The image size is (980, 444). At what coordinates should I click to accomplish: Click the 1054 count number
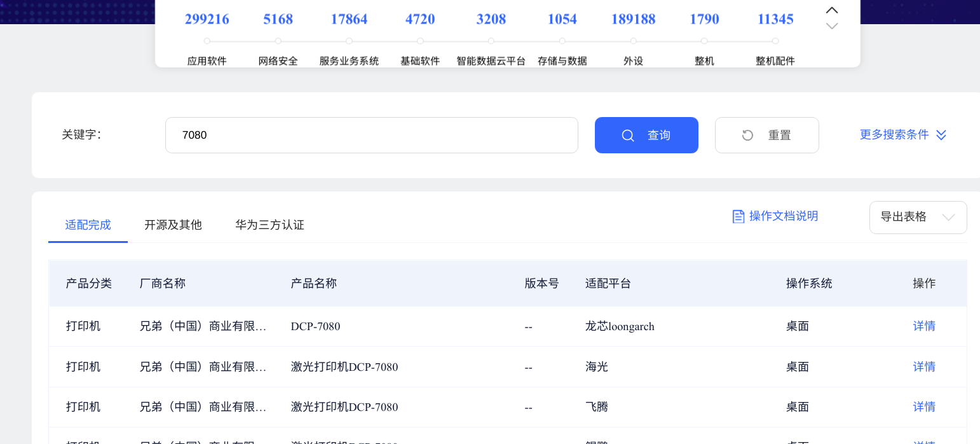562,19
